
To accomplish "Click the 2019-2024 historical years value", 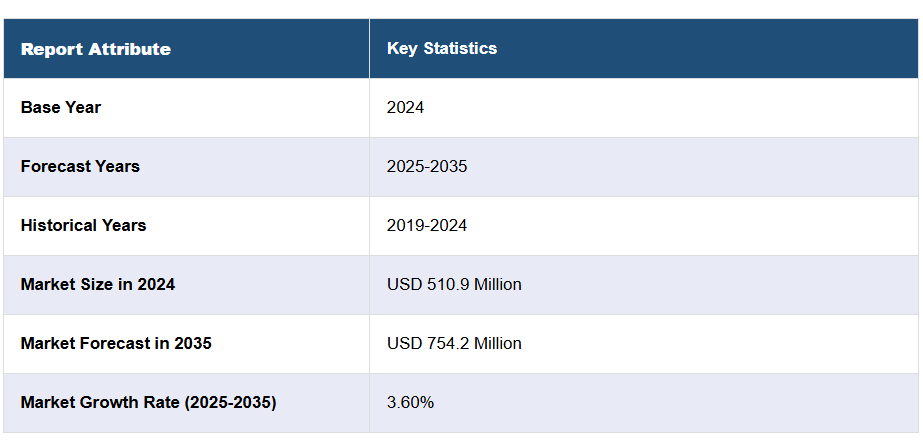I will click(426, 225).
